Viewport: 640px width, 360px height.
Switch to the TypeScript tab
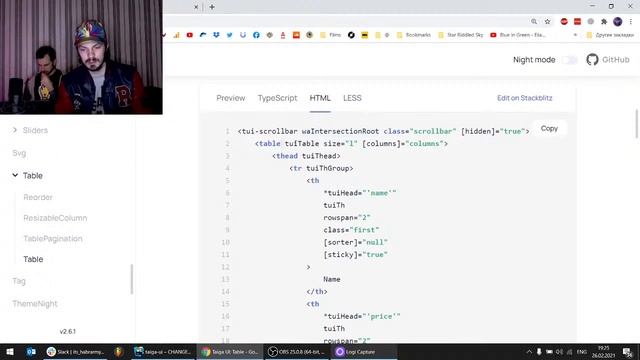[277, 98]
